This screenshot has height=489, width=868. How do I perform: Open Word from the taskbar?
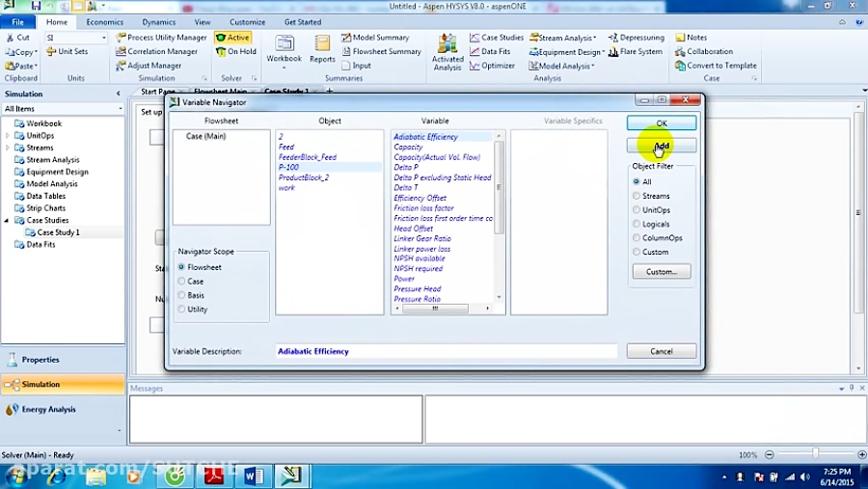point(254,475)
